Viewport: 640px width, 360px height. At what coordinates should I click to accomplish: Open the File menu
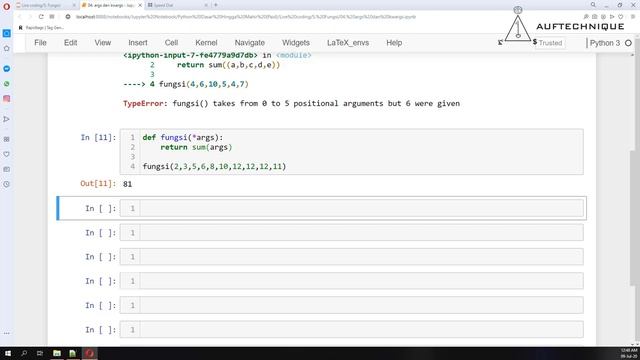[x=40, y=43]
